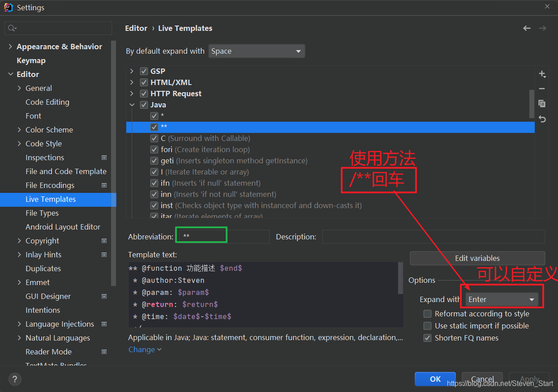Click project-level icon beside GUI Designer
558x392 pixels.
[x=104, y=296]
